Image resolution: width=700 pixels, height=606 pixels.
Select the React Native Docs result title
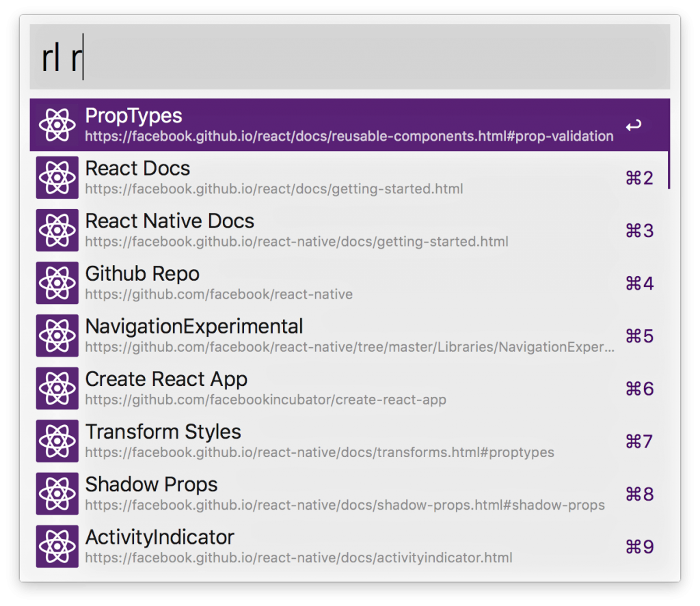170,221
